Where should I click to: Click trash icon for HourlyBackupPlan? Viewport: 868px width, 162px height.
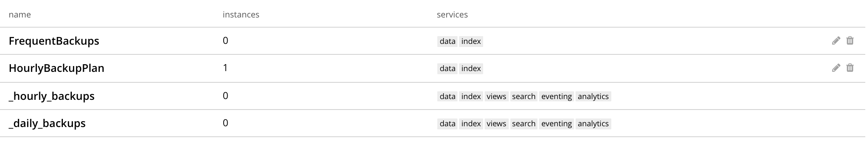pyautogui.click(x=850, y=68)
